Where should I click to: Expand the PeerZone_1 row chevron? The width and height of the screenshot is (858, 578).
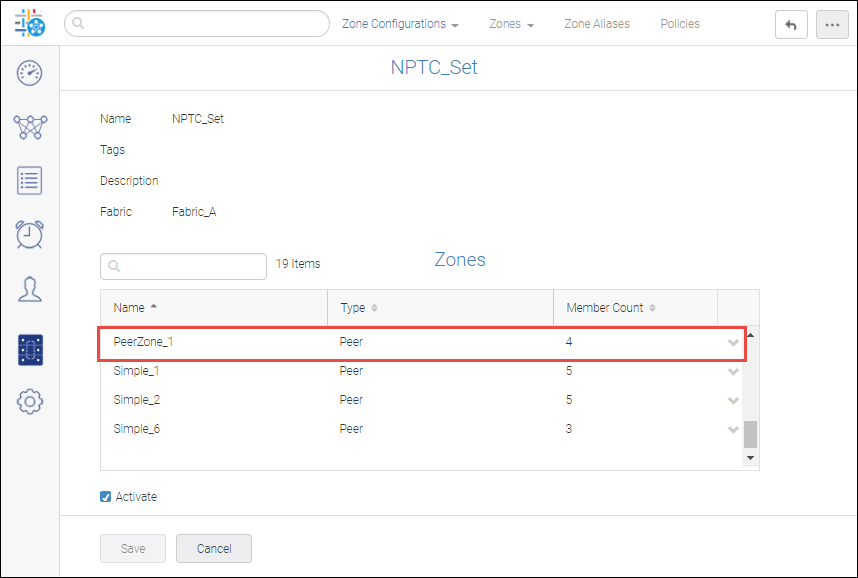click(x=733, y=343)
